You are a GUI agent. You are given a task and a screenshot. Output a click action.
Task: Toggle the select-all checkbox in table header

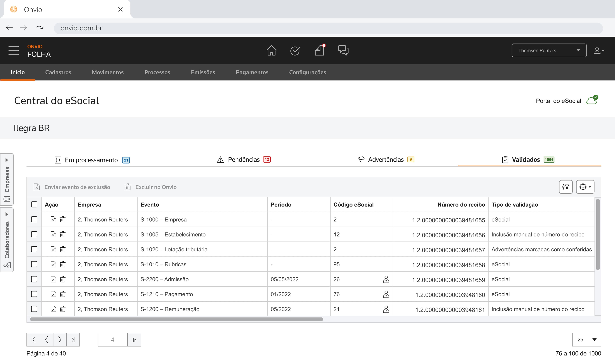(34, 204)
